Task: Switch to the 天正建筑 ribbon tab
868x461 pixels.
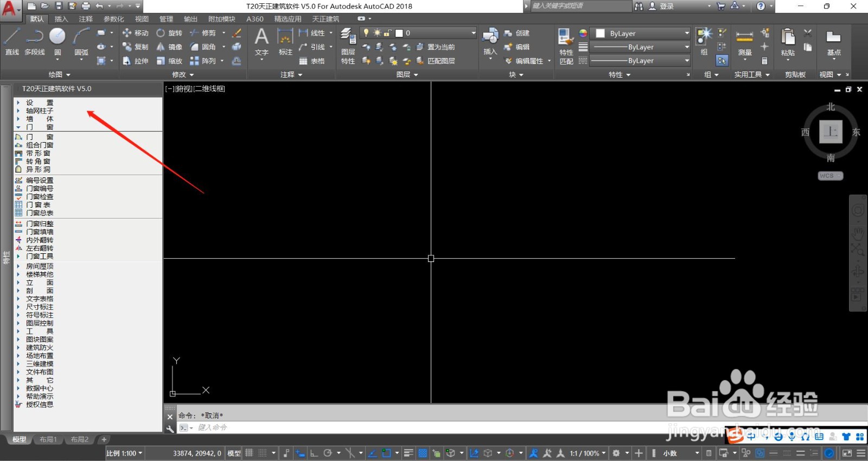Action: [325, 19]
